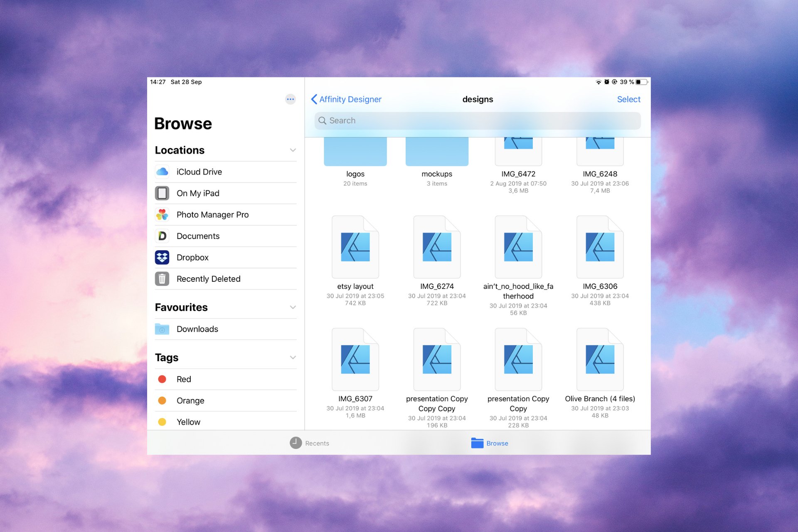798x532 pixels.
Task: Click the '3 items' label under mockups
Action: (437, 183)
